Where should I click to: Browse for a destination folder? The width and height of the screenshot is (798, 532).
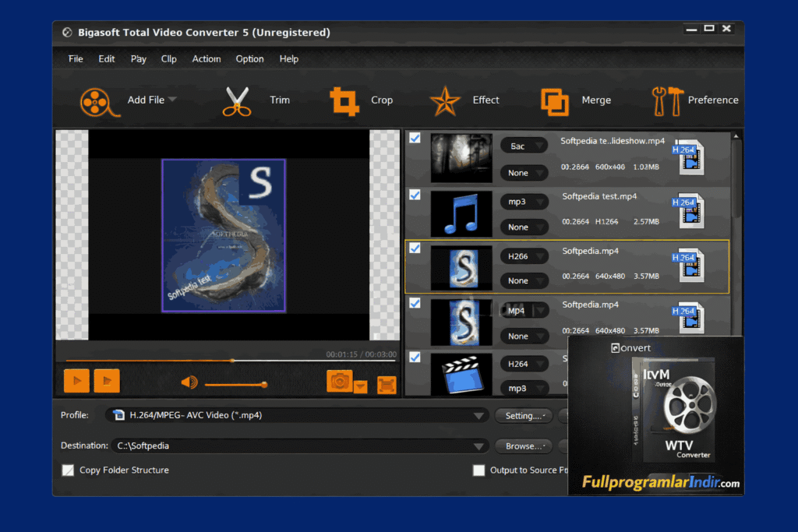[x=523, y=446]
